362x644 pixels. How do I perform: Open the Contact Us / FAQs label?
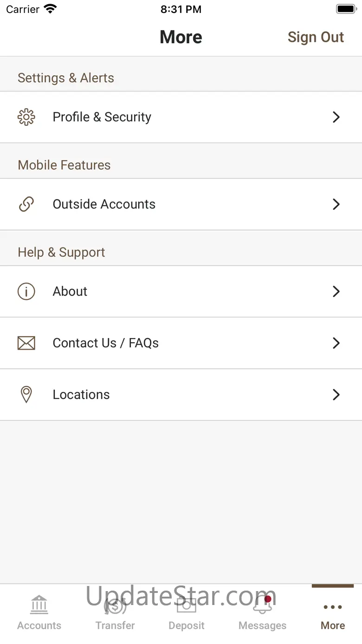(x=106, y=343)
